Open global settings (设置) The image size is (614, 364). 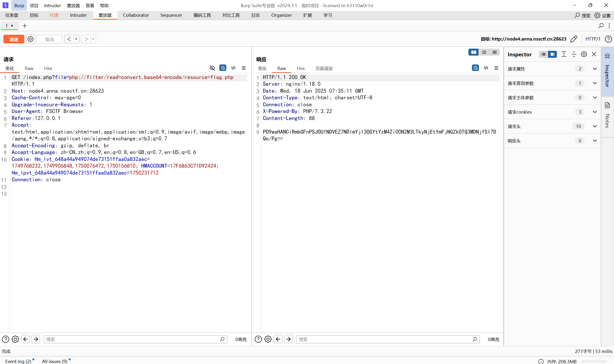pos(602,15)
